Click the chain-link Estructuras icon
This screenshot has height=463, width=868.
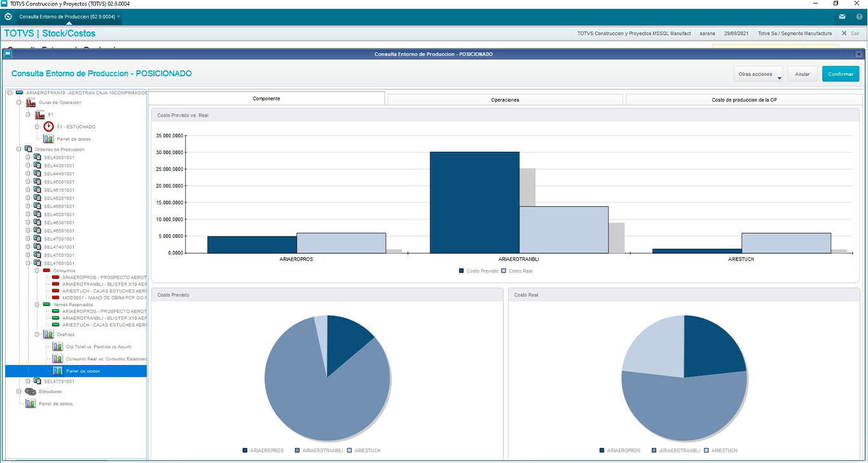click(30, 392)
